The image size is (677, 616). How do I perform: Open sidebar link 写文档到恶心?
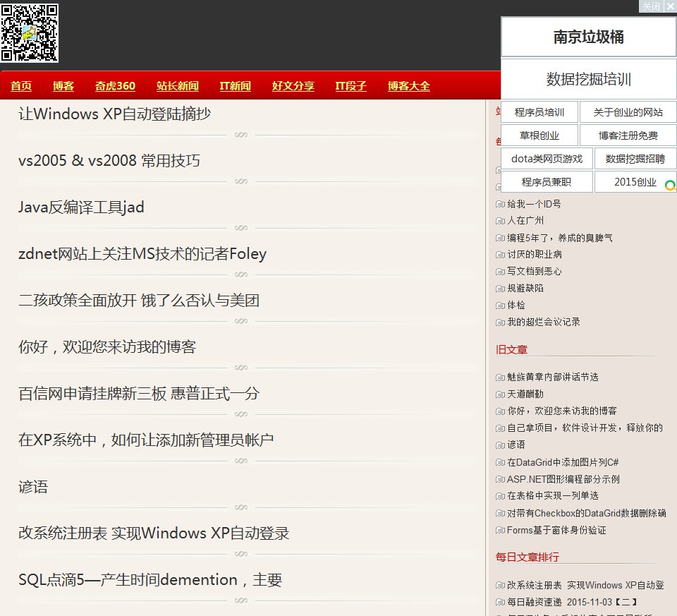(x=535, y=271)
